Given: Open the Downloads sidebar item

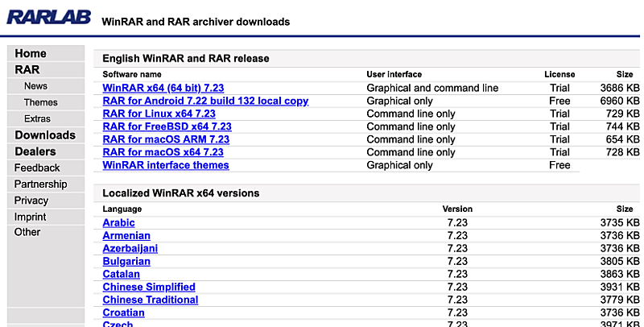Looking at the screenshot, I should tap(45, 135).
